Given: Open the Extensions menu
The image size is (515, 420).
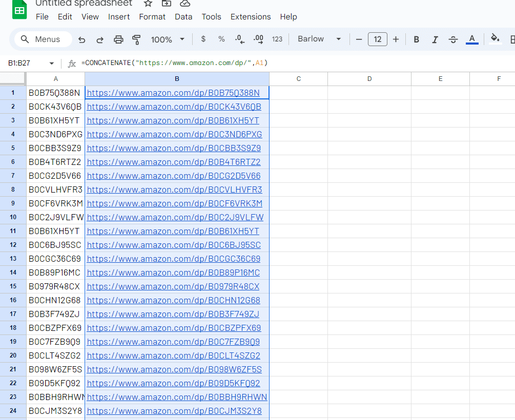Looking at the screenshot, I should tap(251, 17).
